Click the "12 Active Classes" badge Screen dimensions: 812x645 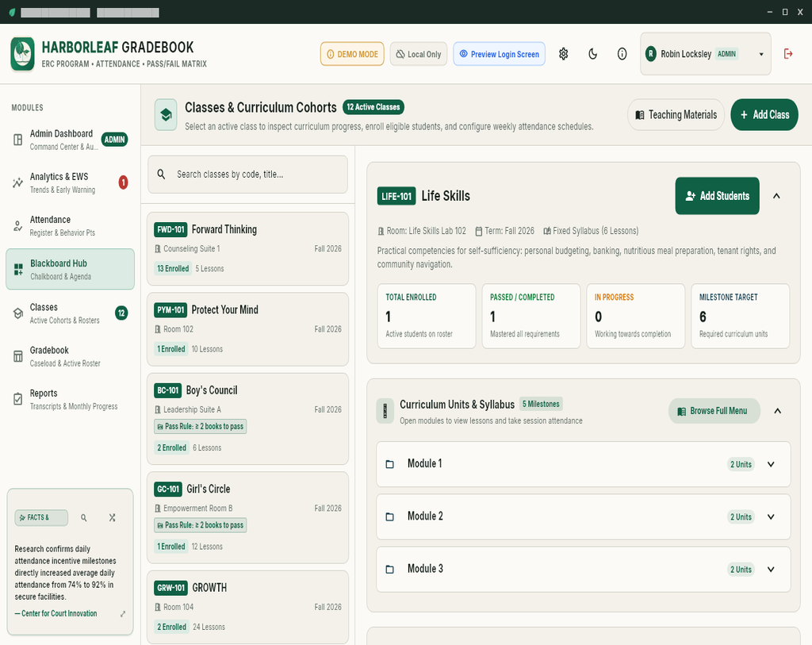(x=373, y=107)
